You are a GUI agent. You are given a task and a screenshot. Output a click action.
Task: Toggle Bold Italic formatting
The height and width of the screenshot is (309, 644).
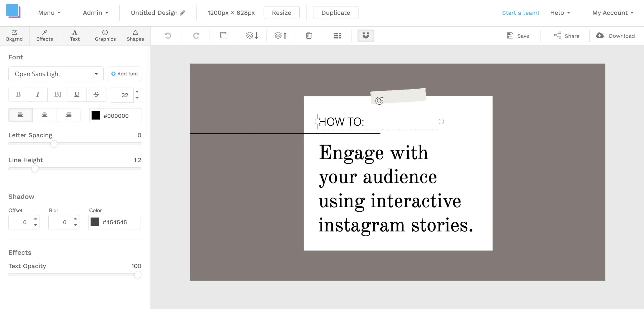point(57,95)
